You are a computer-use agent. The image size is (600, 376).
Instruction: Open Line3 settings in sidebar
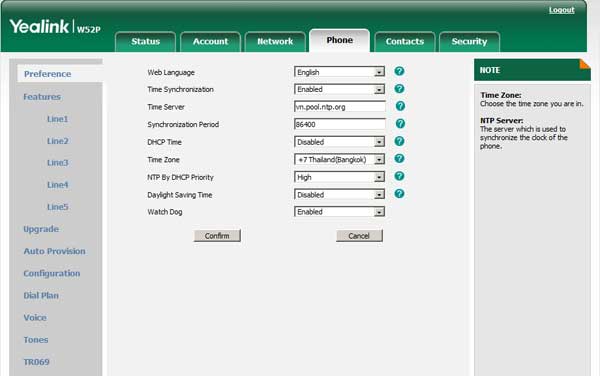point(57,163)
